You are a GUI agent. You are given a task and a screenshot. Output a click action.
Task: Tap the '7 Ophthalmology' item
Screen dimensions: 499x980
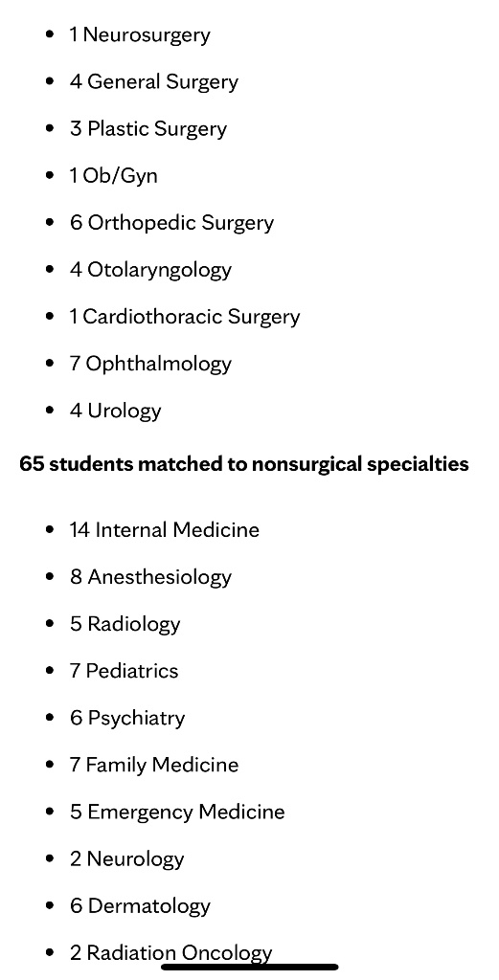pyautogui.click(x=150, y=363)
